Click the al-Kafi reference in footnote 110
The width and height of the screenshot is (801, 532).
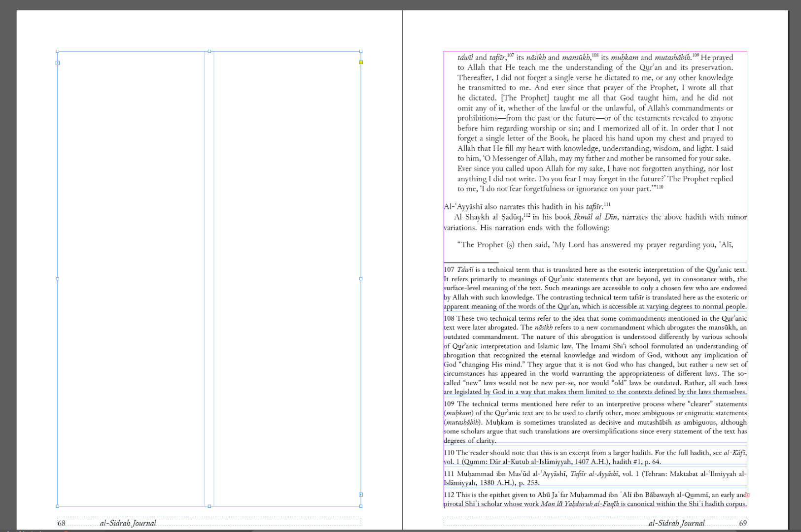tap(734, 452)
